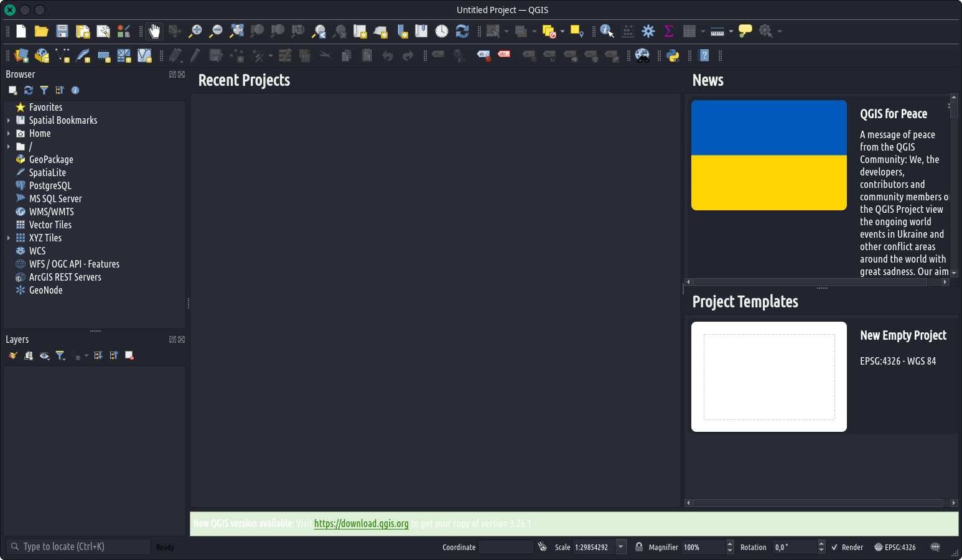Screen dimensions: 962x560
Task: Expand the Home tree item
Action: [9, 133]
